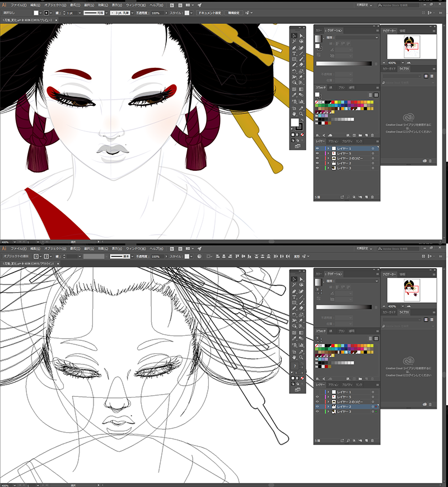Click the ドキュメント設定 button in the top control bar
Screen dimensions: 448x487
coord(209,13)
